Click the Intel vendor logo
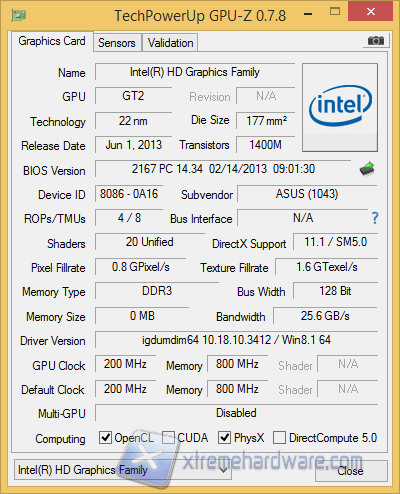Image resolution: width=400 pixels, height=494 pixels. pos(340,107)
